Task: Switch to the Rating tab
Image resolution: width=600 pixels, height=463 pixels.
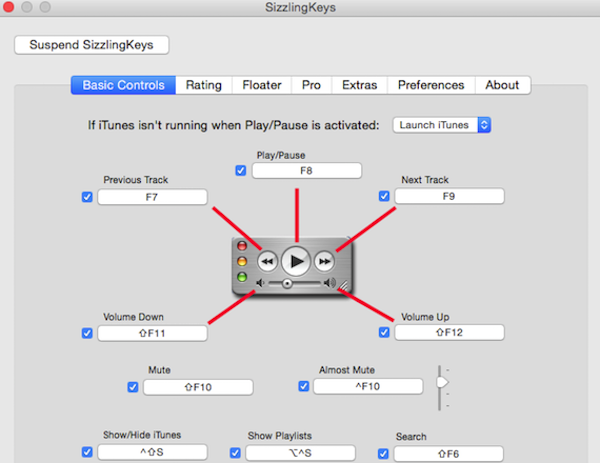Action: click(x=203, y=85)
